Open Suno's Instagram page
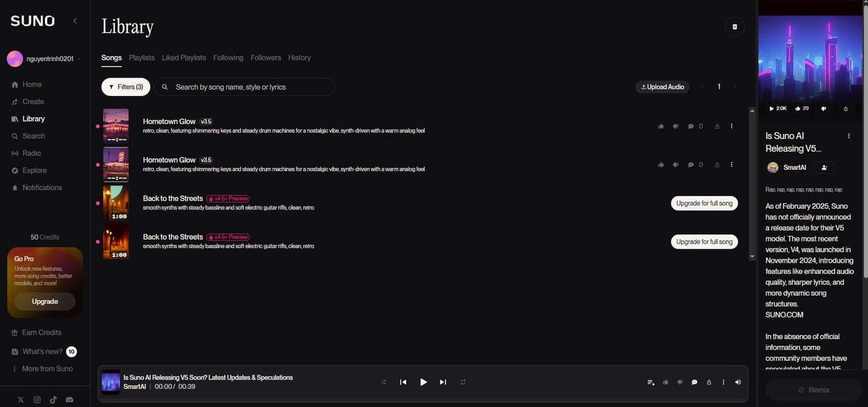868x407 pixels. coord(37,399)
